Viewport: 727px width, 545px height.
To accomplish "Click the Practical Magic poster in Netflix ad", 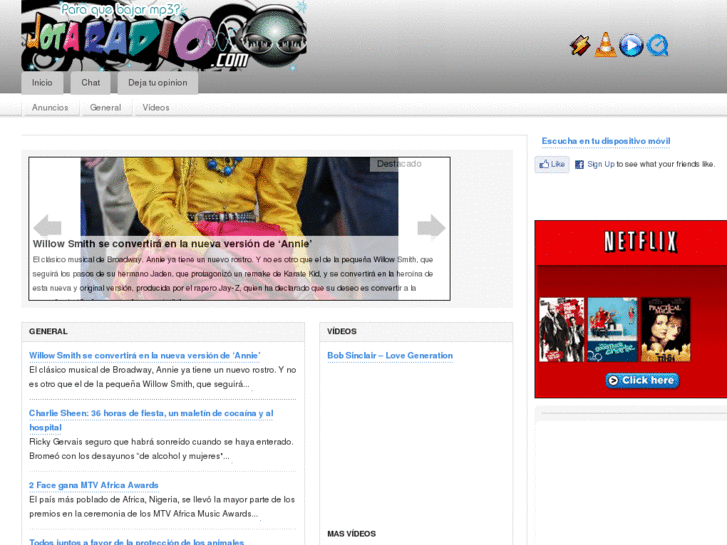I will click(x=665, y=329).
